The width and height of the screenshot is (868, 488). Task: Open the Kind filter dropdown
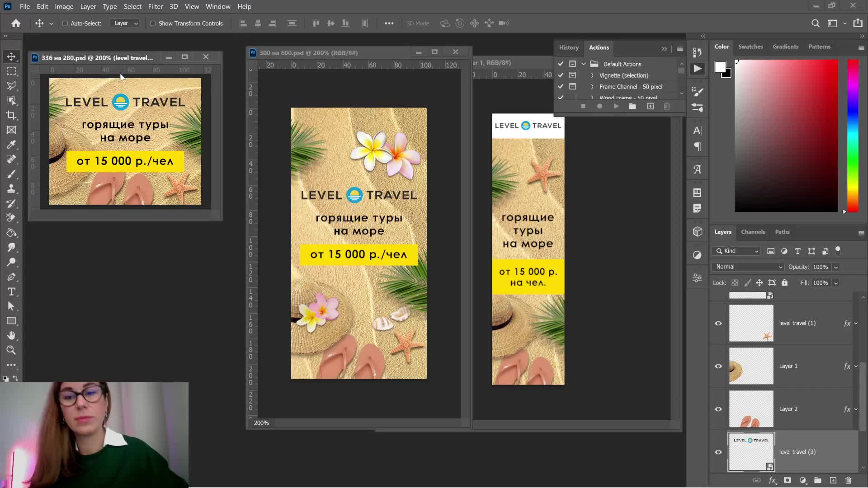pos(736,251)
